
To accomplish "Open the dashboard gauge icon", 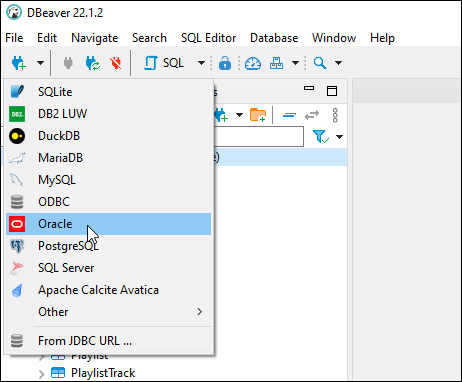I will click(253, 63).
